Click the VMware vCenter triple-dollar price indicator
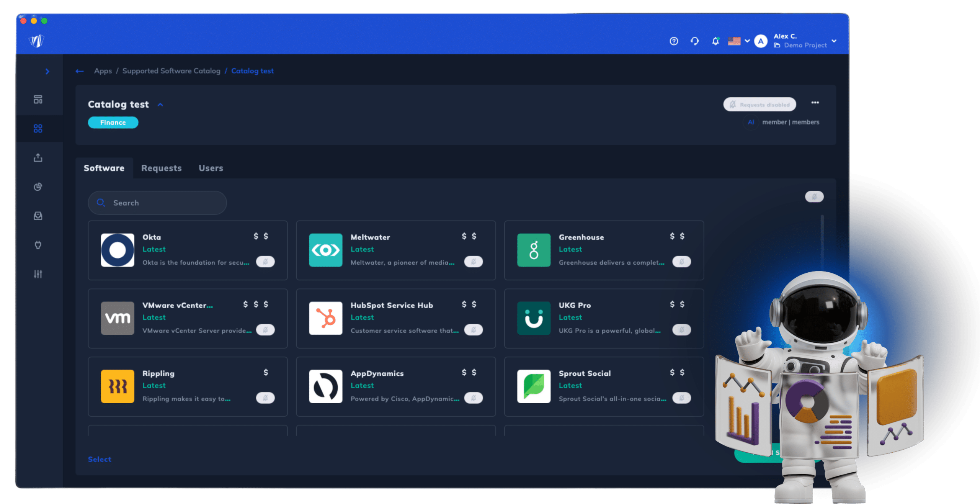Screen dimensions: 980x504 [256, 304]
